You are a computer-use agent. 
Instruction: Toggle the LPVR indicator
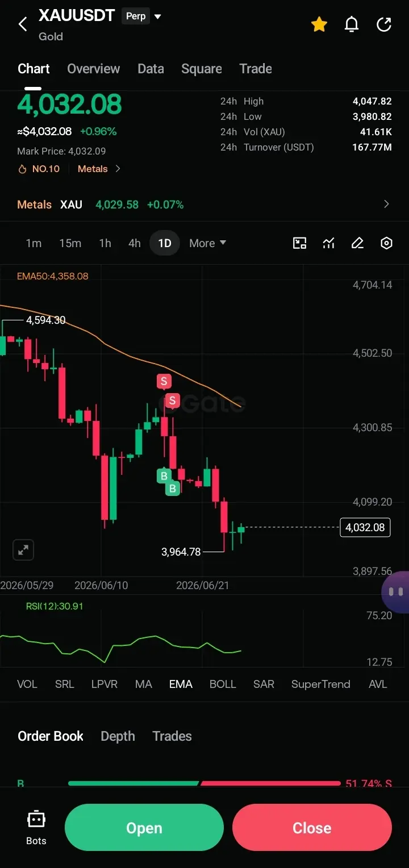(x=105, y=684)
